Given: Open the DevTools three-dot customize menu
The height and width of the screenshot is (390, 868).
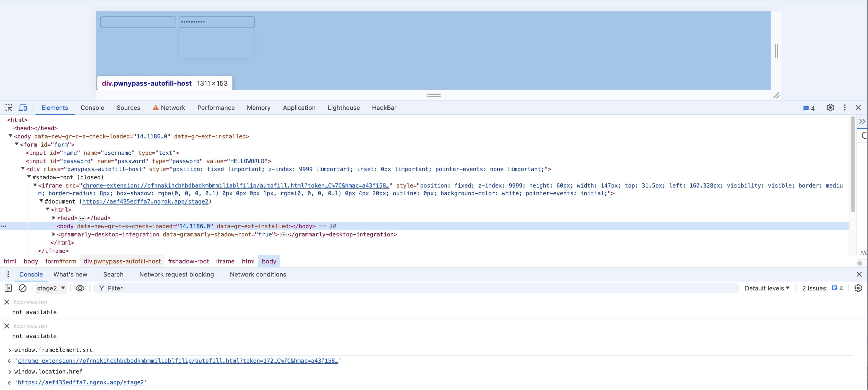Looking at the screenshot, I should pos(844,108).
